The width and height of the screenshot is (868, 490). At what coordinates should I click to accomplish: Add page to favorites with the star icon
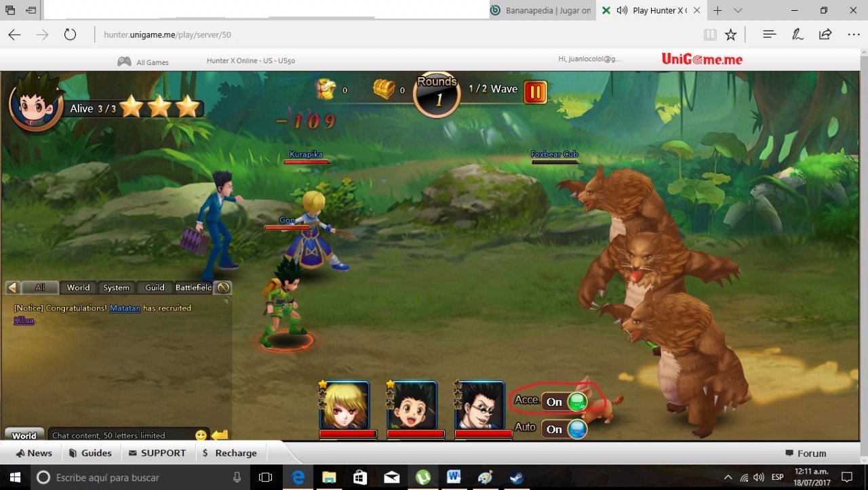[730, 35]
